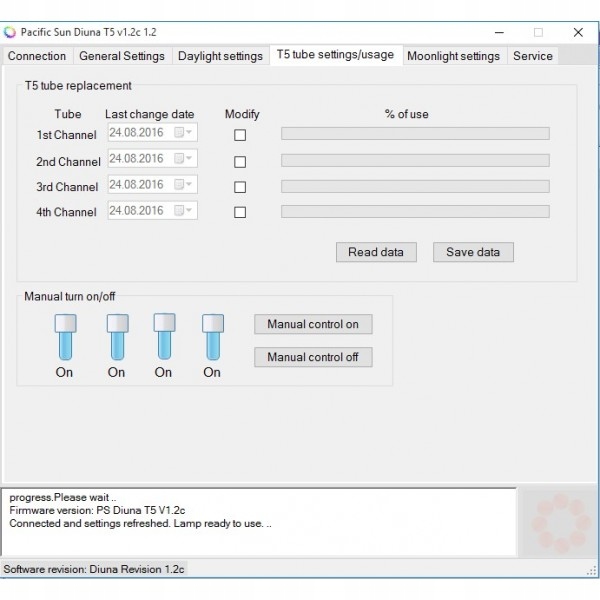The height and width of the screenshot is (600, 600).
Task: Click the 'On' label under the first switch
Action: (64, 372)
